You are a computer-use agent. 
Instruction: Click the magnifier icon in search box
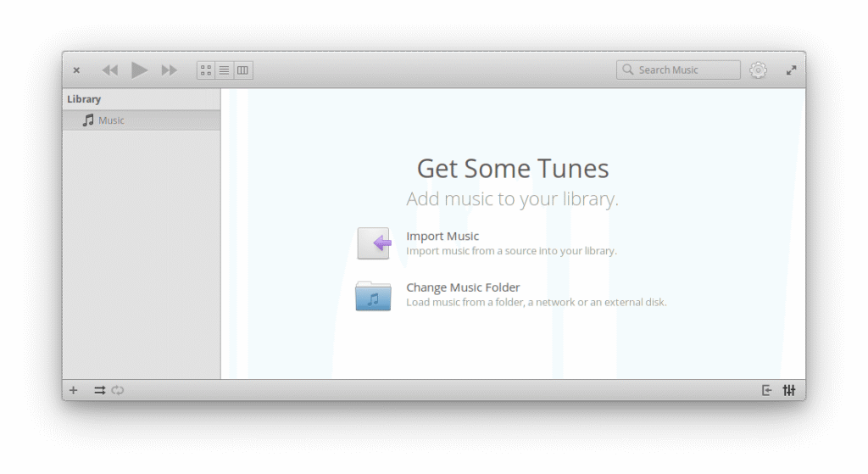(628, 70)
